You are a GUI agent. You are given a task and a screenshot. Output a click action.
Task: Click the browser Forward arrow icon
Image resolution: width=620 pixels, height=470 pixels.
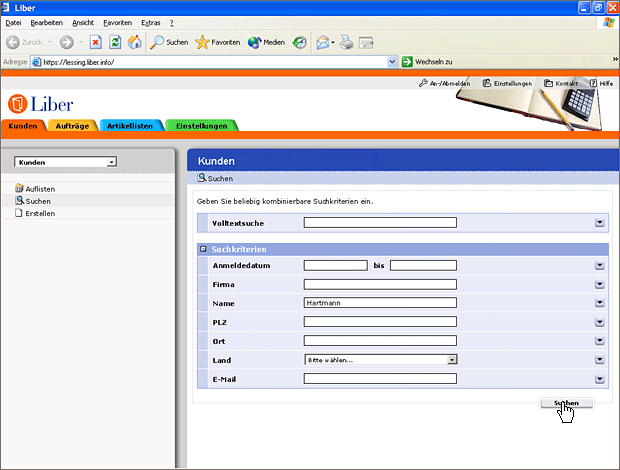click(x=66, y=42)
